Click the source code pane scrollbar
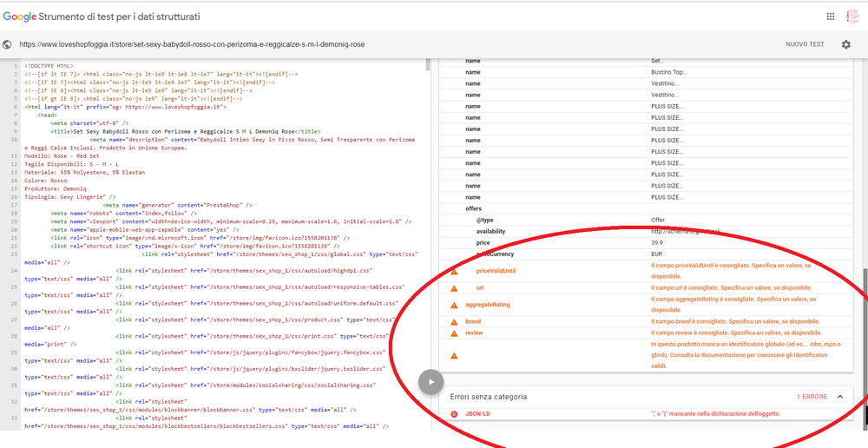868x448 pixels. tap(427, 65)
